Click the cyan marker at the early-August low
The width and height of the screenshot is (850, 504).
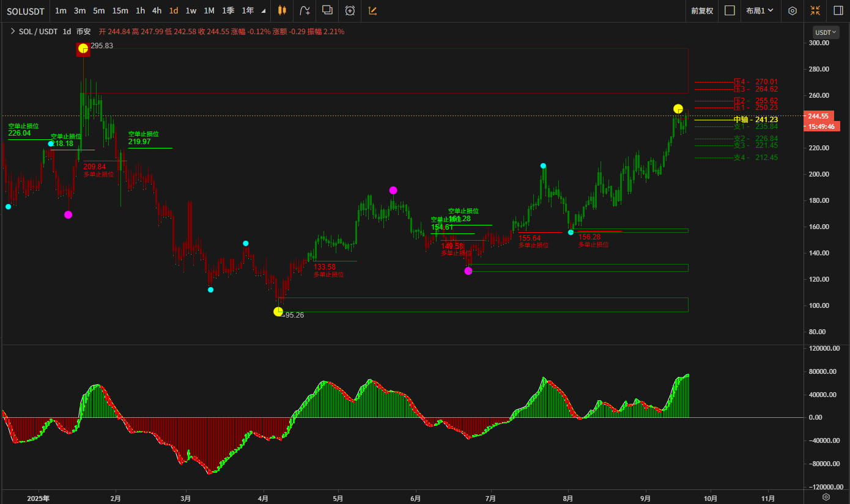pos(571,232)
